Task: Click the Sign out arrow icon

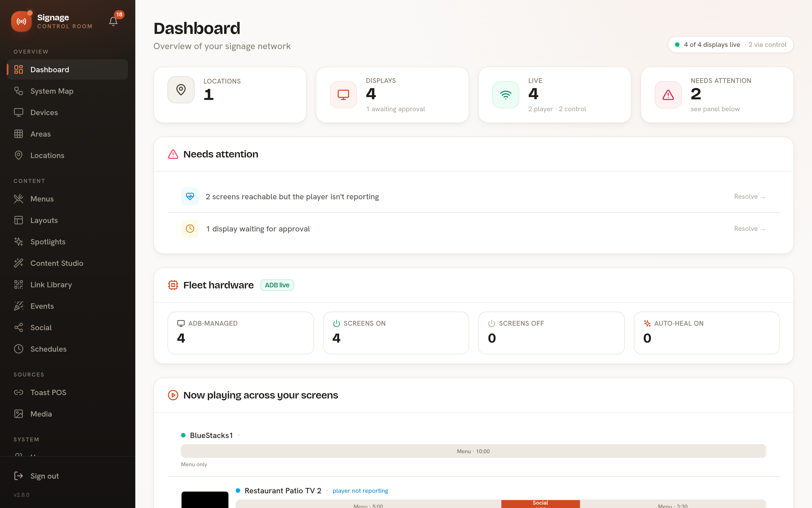Action: coord(18,476)
